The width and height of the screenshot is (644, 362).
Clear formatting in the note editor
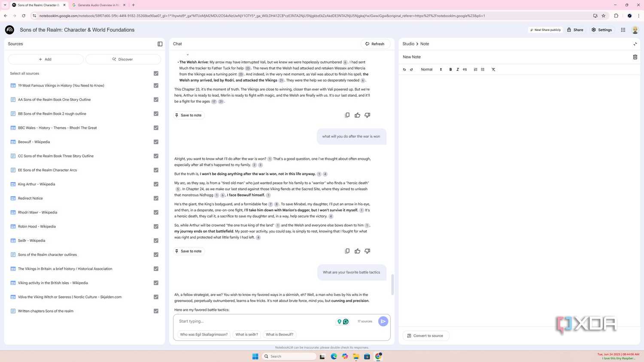coord(493,70)
